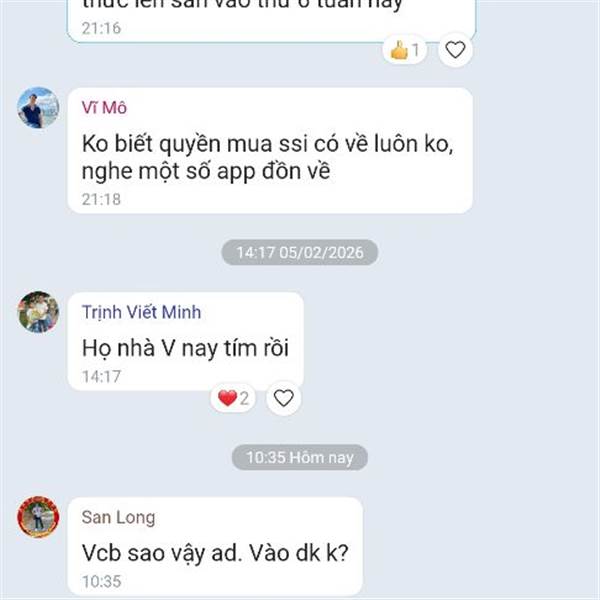This screenshot has width=600, height=600.
Task: Tap the 14:17 05/02/2026 date separator
Action: click(x=300, y=253)
